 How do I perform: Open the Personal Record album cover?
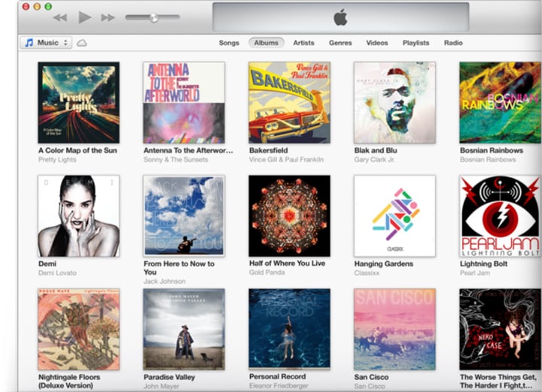pyautogui.click(x=289, y=329)
